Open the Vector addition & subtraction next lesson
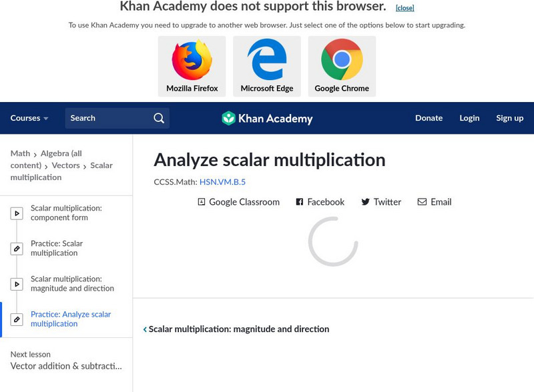 (66, 366)
